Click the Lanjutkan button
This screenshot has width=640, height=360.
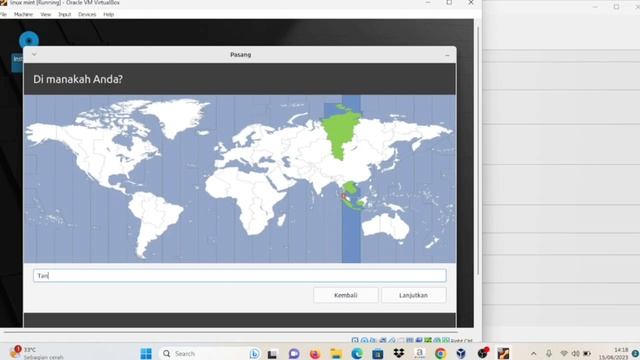click(x=413, y=295)
